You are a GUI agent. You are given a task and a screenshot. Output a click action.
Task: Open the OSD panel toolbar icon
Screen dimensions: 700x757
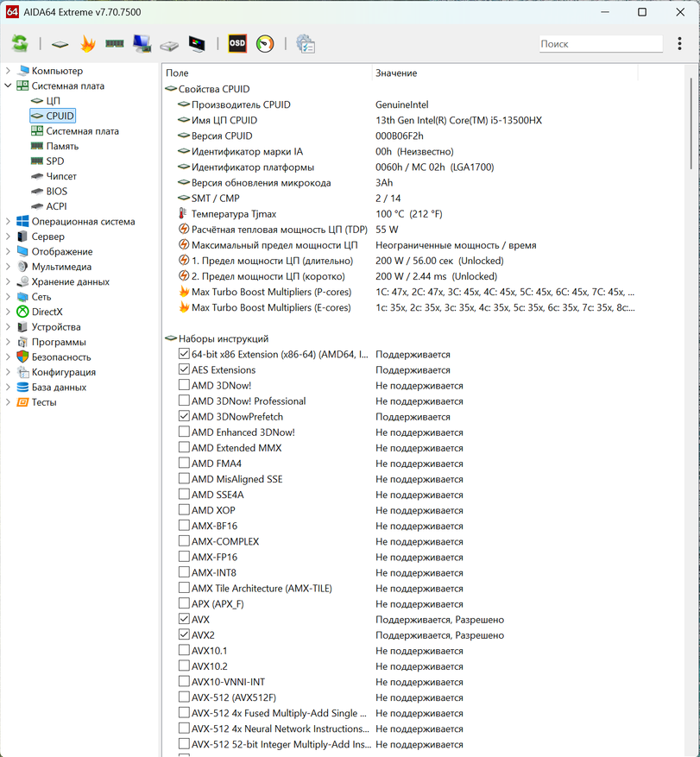pos(236,44)
